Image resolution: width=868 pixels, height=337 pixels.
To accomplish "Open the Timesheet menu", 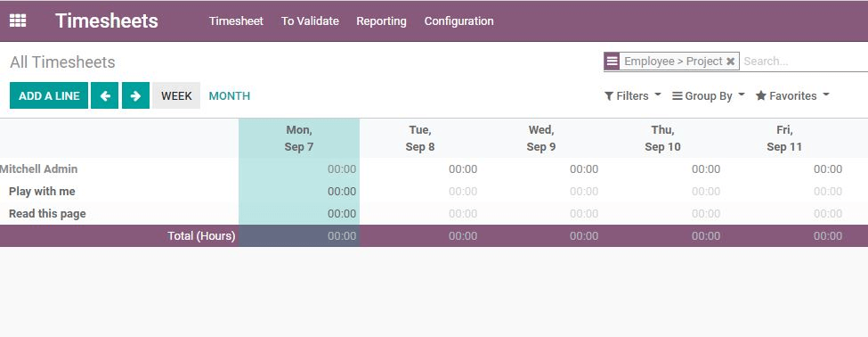I will click(x=236, y=21).
